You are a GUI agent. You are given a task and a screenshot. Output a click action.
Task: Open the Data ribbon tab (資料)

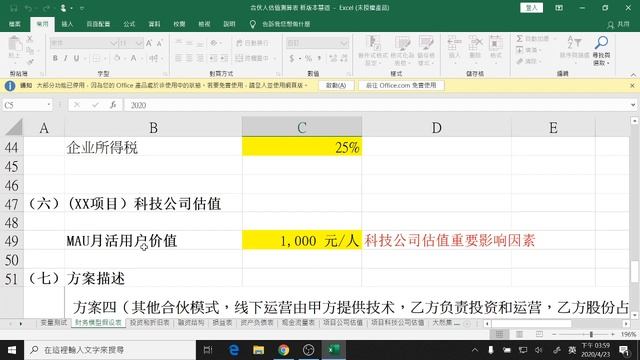pyautogui.click(x=154, y=24)
